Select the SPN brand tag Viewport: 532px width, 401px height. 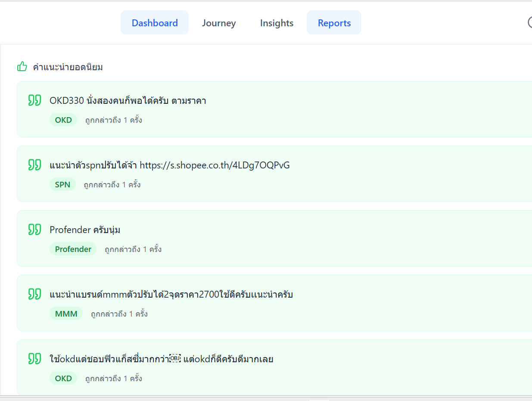62,184
